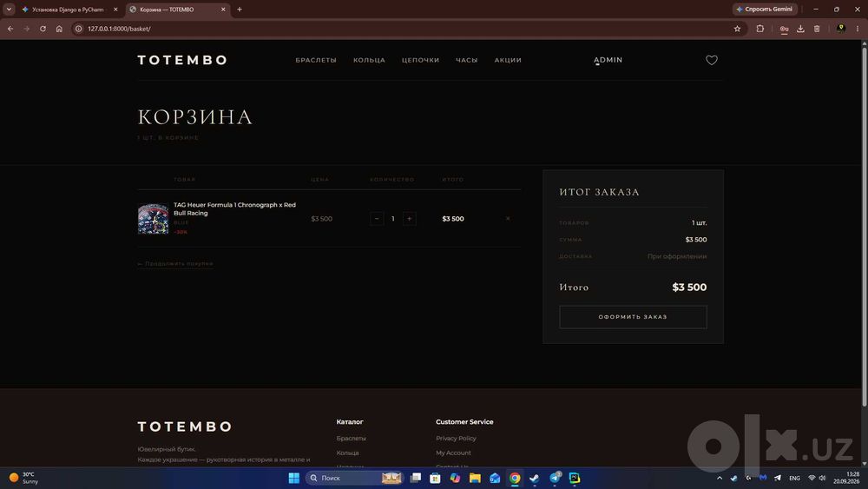Screen dimensions: 868x489
Task: Open the АКЦИИ menu category
Action: 508,60
